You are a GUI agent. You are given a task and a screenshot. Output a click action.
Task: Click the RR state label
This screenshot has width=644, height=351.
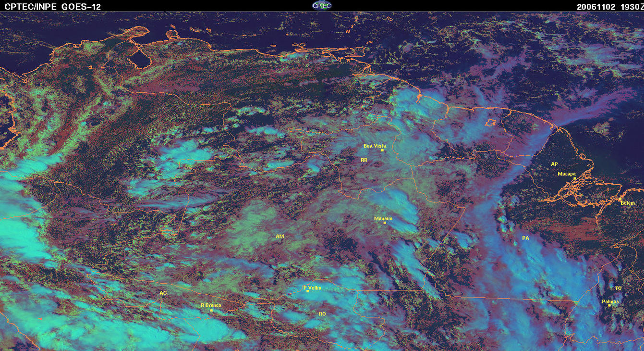364,160
